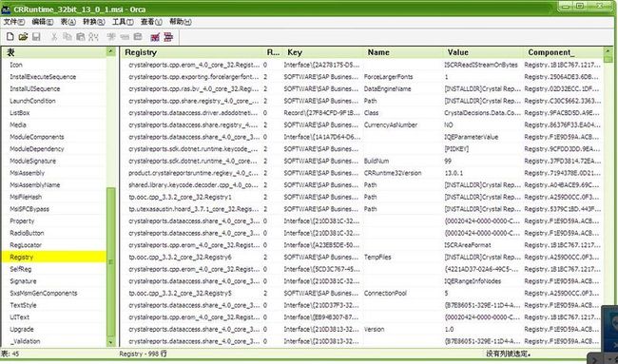Select the MsiAssemblyName table
Image resolution: width=618 pixels, height=364 pixels.
click(34, 184)
